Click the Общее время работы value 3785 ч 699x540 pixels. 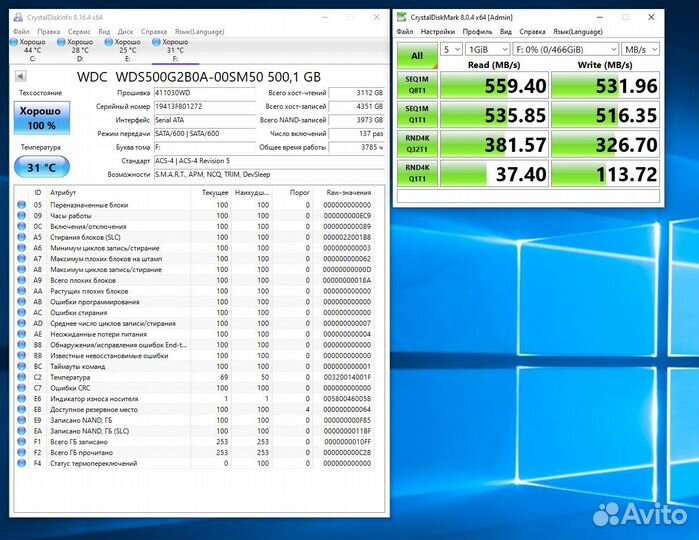point(357,147)
